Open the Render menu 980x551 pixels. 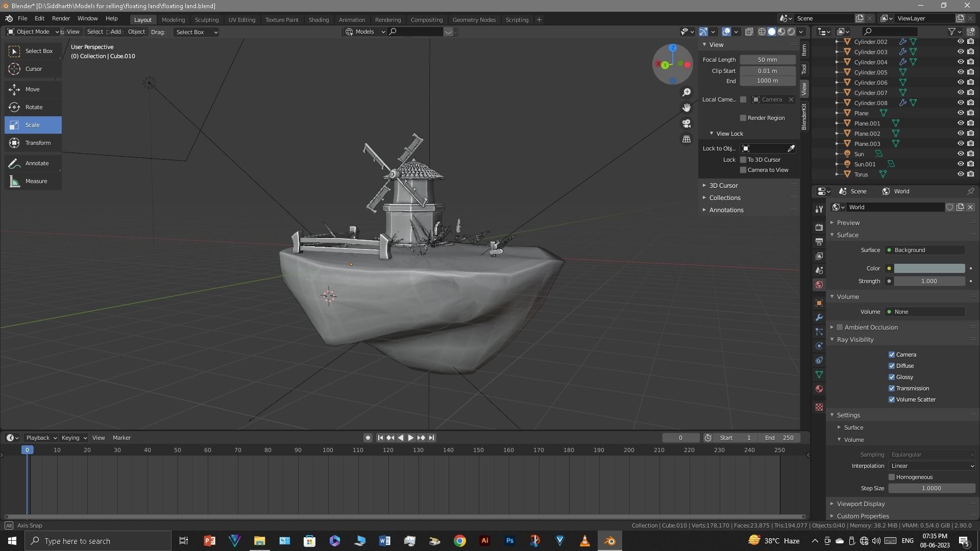pyautogui.click(x=61, y=18)
